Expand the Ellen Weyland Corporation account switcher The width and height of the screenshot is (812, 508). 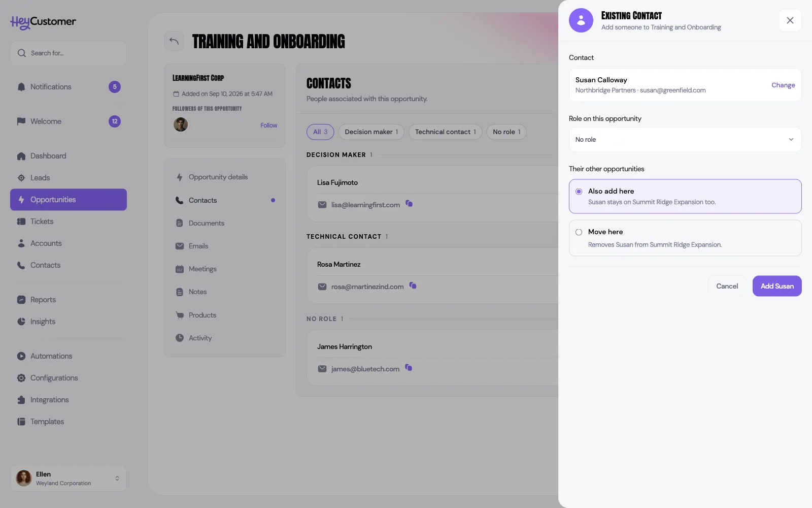pos(69,479)
